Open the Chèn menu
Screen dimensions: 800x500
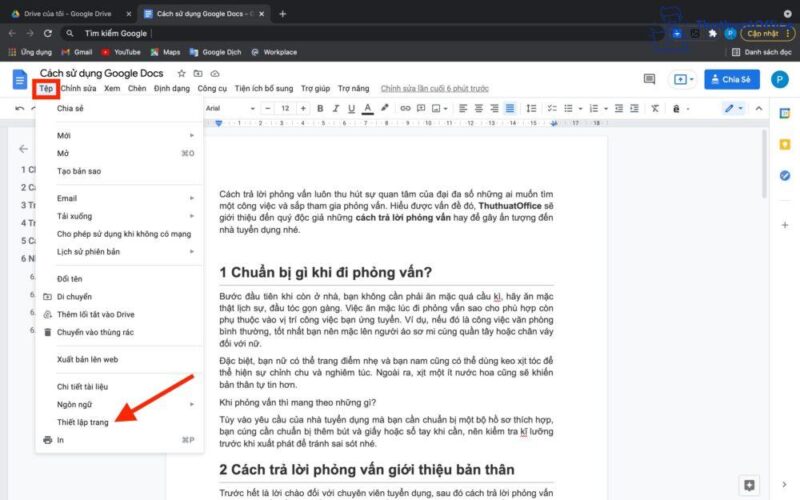pos(137,88)
